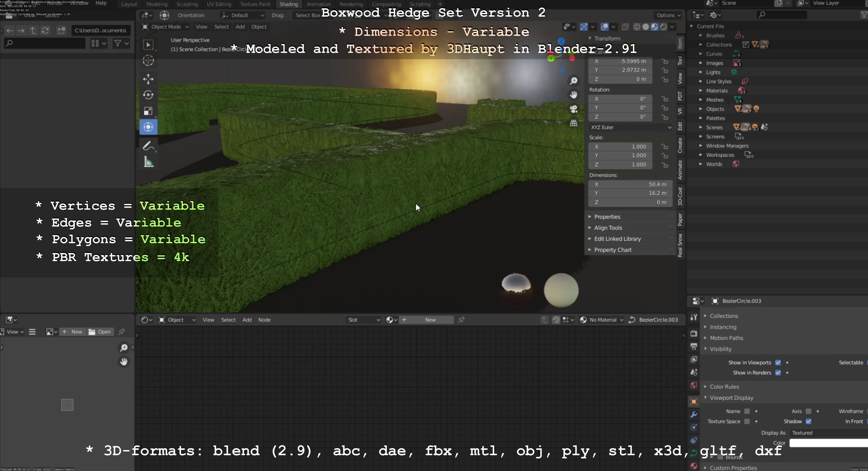Open the XYZ Euler rotation mode dropdown

[630, 127]
